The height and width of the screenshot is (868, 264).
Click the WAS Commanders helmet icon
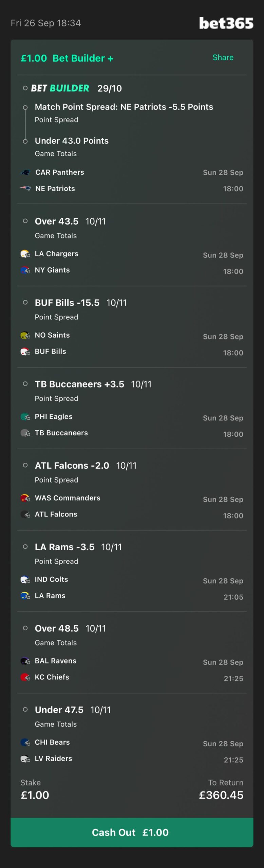tap(25, 498)
